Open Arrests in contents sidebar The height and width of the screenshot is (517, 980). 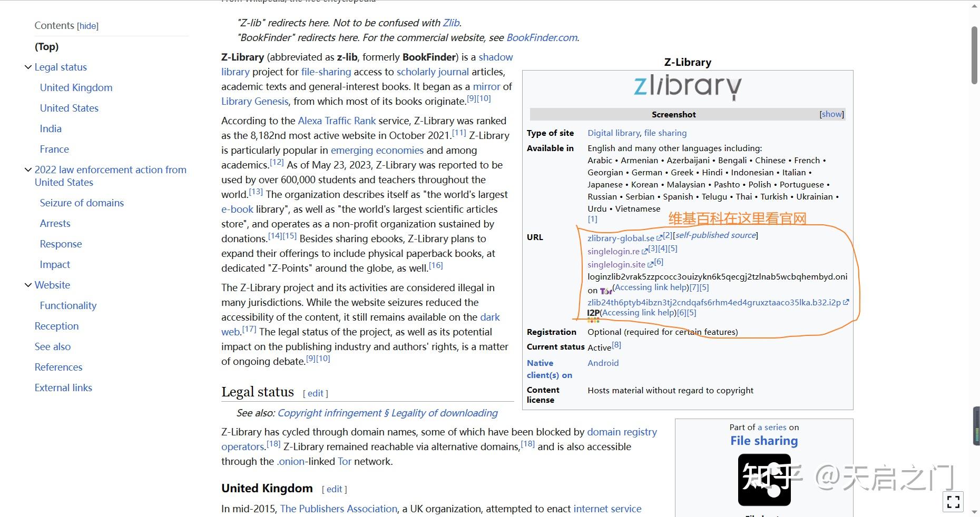click(x=55, y=223)
